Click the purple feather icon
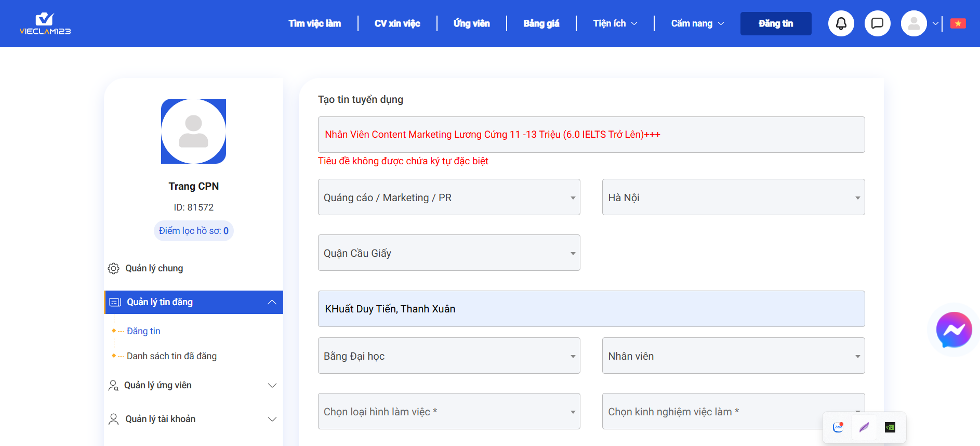 pyautogui.click(x=864, y=427)
